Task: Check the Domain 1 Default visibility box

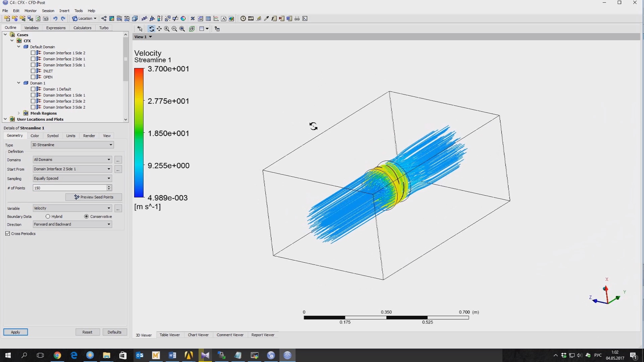Action: 33,89
